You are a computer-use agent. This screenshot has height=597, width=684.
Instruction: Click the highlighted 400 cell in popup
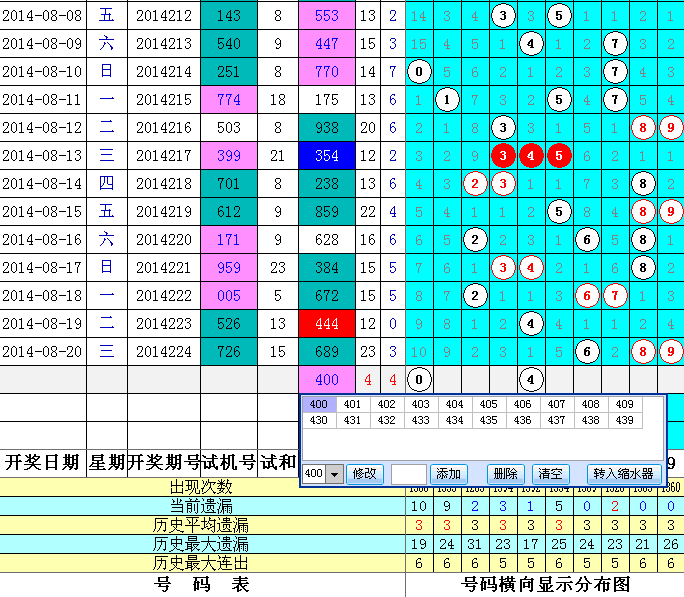coord(318,404)
